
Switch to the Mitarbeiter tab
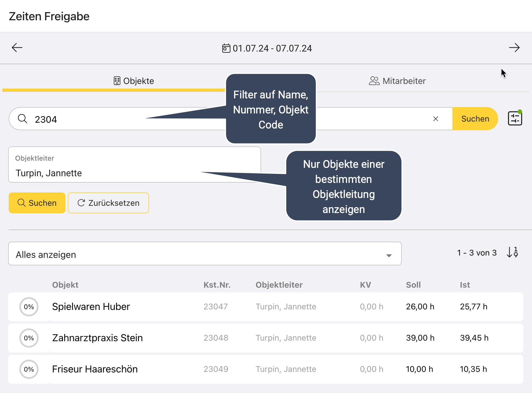397,81
